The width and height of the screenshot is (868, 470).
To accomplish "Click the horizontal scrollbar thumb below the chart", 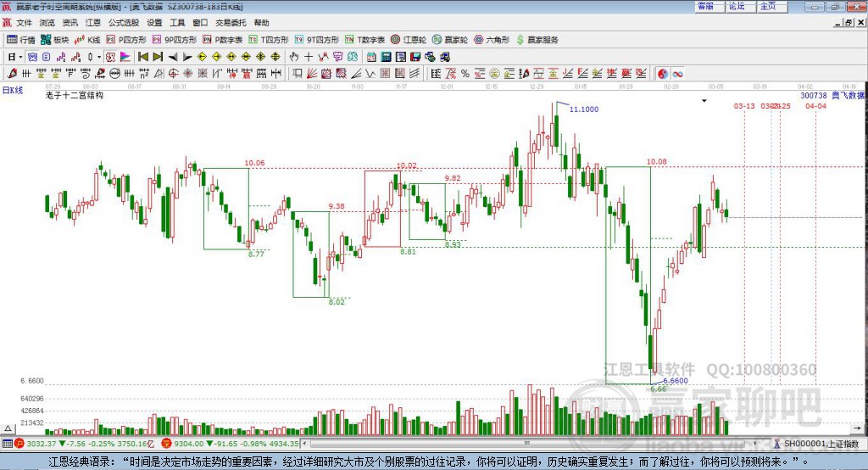I will pos(526,444).
